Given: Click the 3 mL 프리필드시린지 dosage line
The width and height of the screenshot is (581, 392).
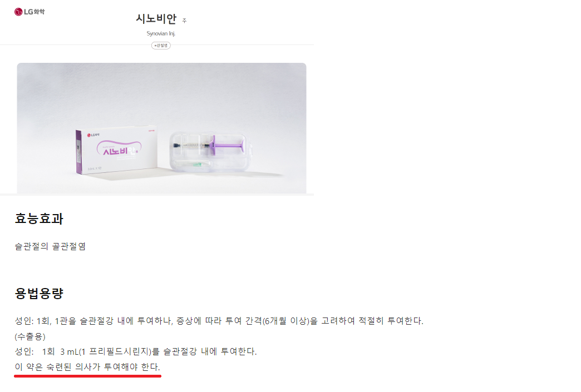Looking at the screenshot, I should [136, 351].
